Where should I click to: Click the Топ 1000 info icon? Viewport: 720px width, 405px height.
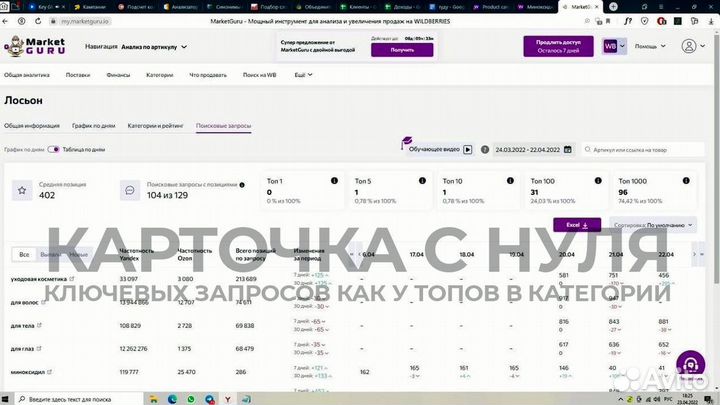(x=686, y=181)
